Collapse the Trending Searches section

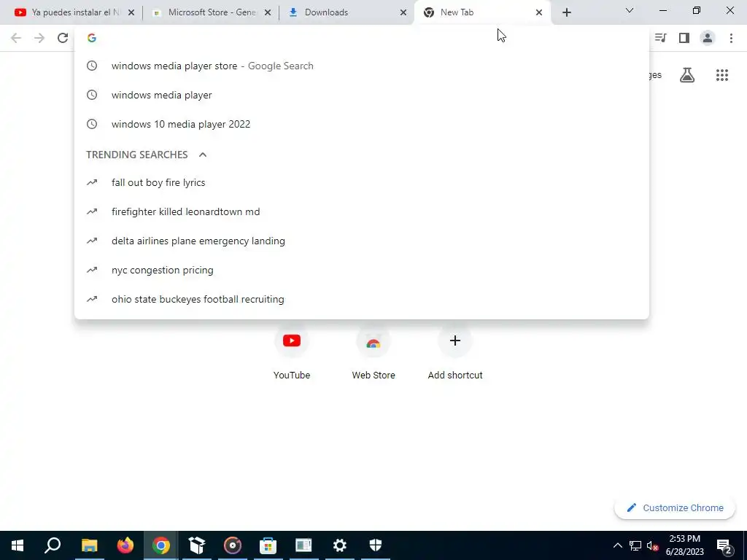[x=203, y=155]
